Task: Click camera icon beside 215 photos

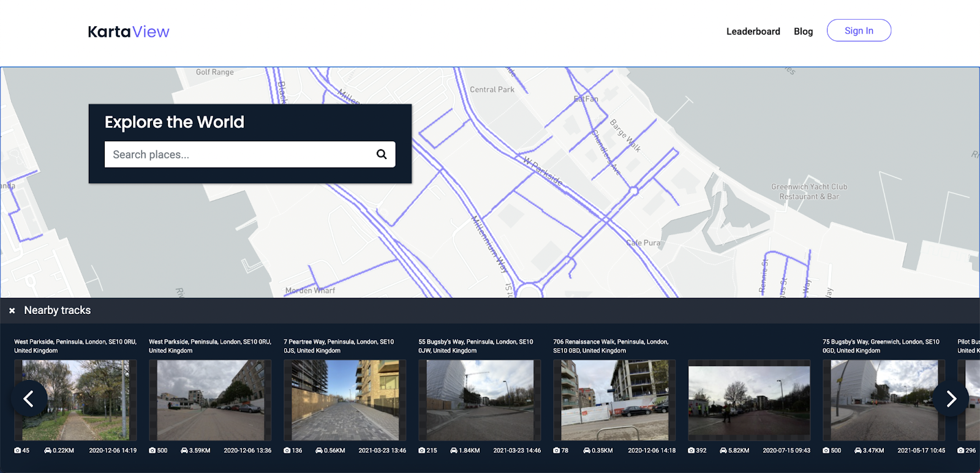Action: click(422, 450)
